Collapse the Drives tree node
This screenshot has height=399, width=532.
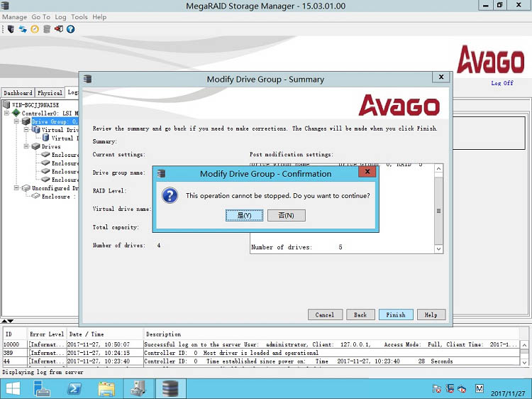[x=26, y=146]
